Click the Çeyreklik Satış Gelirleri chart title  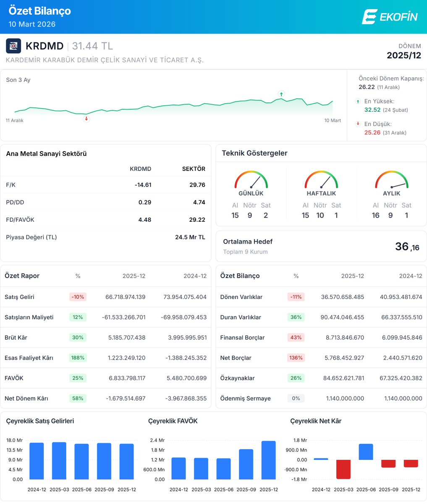40,421
